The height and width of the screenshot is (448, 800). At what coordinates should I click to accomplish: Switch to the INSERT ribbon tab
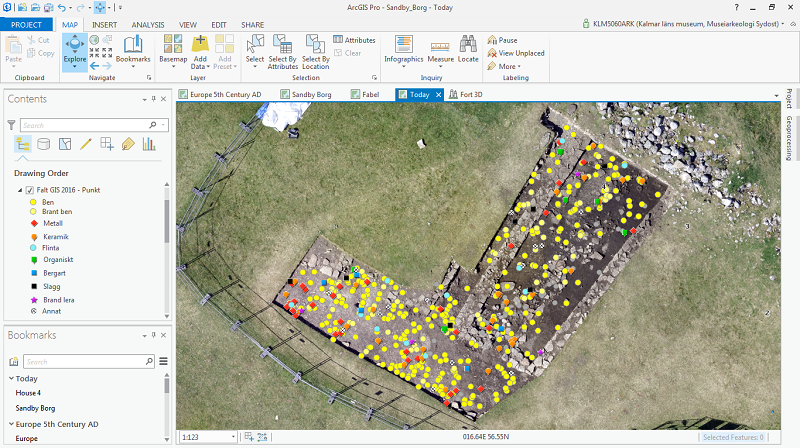[105, 24]
